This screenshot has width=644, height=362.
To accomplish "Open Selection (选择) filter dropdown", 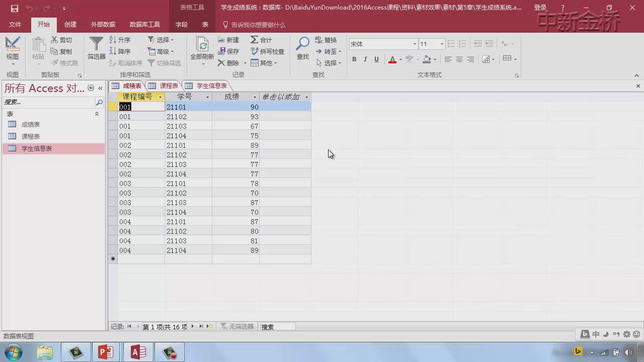I will [160, 40].
